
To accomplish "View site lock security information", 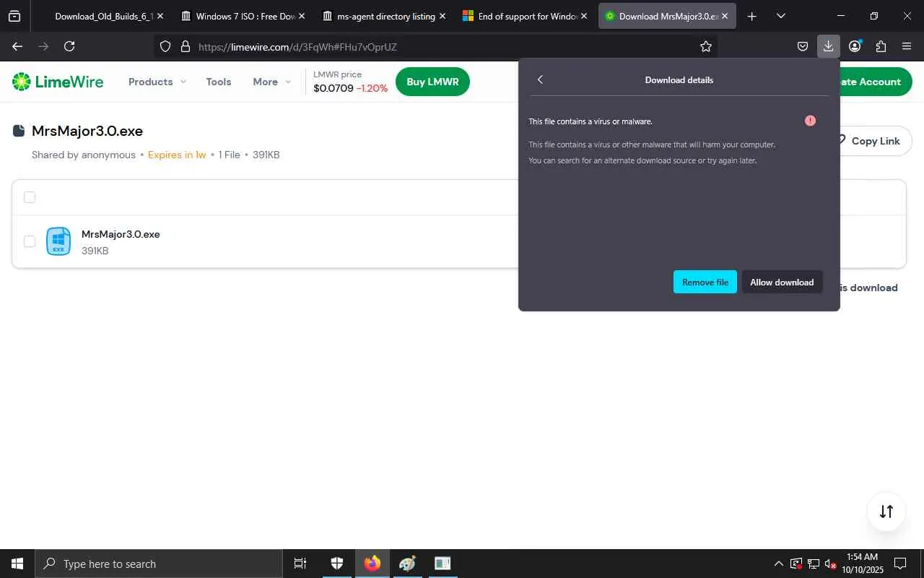I will coord(185,46).
